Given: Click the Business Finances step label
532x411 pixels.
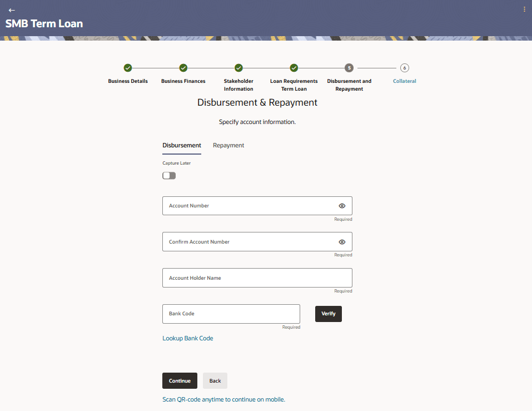Looking at the screenshot, I should (183, 81).
